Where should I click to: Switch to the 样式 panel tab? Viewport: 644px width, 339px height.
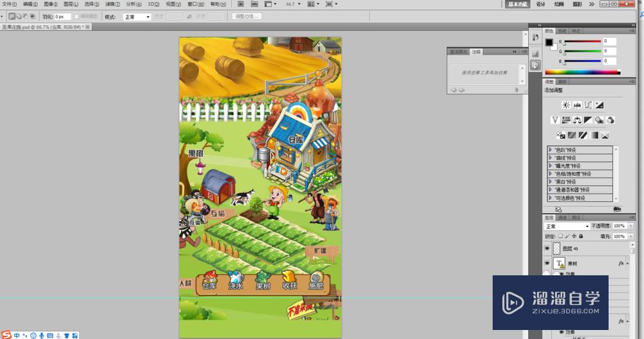click(576, 30)
